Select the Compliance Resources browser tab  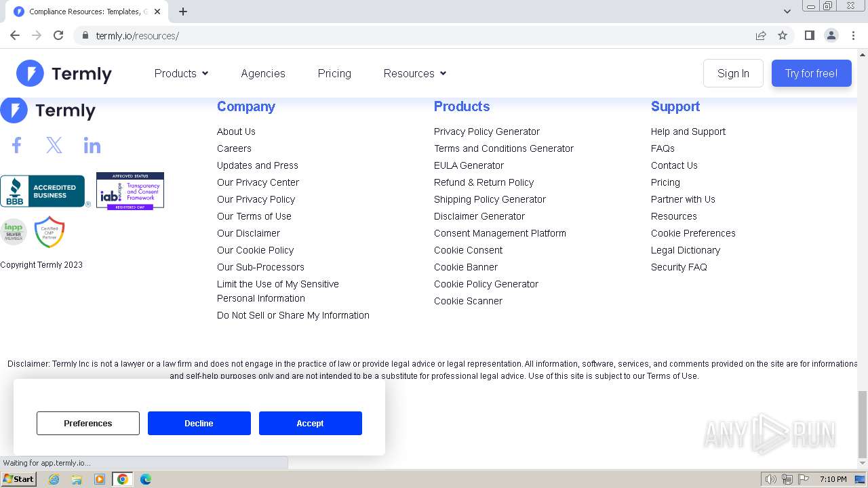(x=88, y=12)
